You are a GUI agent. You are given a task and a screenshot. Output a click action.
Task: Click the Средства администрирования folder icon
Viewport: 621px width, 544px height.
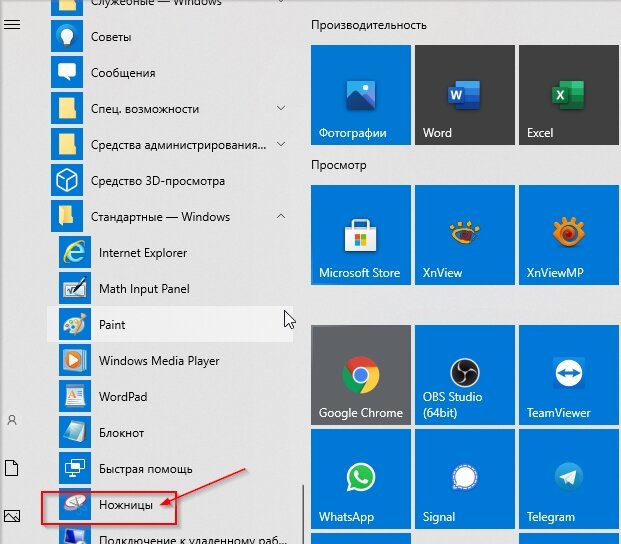67,145
